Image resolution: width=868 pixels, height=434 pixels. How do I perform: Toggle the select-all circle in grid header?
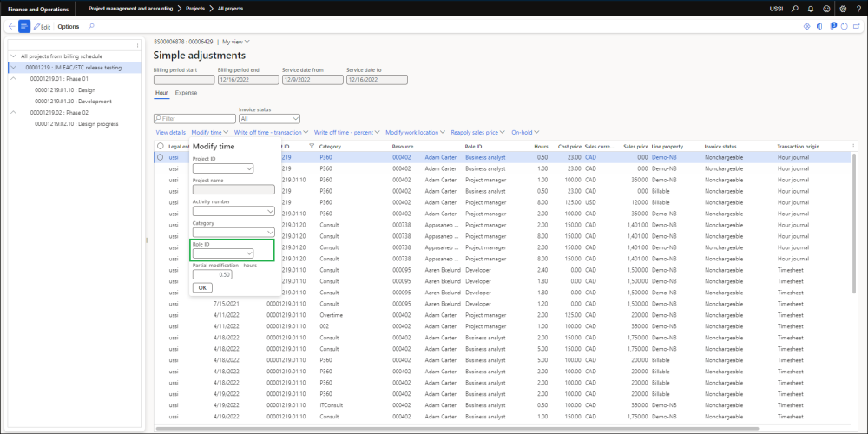tap(161, 146)
